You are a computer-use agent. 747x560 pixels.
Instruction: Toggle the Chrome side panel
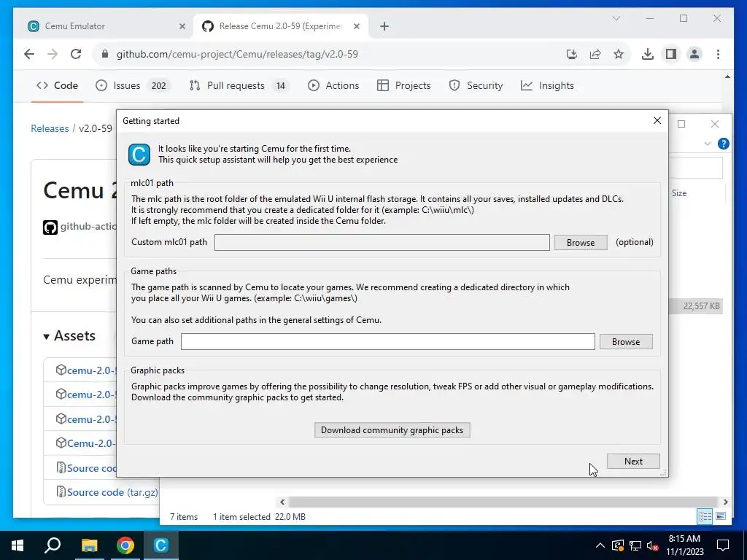coord(671,54)
